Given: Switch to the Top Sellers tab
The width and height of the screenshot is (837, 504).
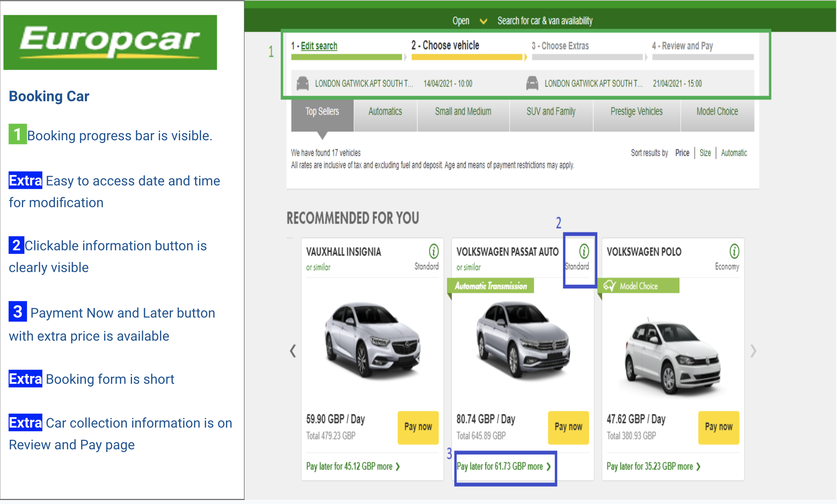Looking at the screenshot, I should tap(322, 115).
